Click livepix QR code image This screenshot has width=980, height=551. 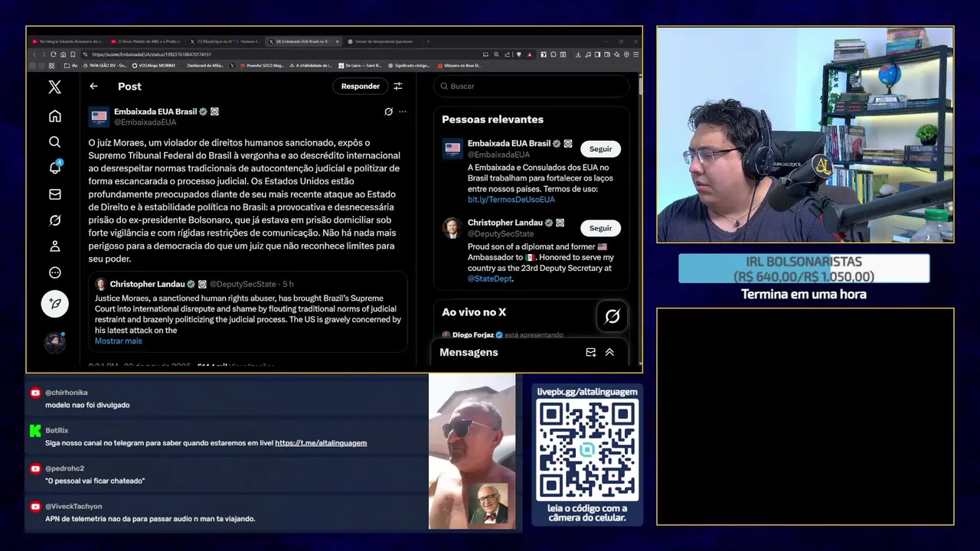click(x=587, y=450)
